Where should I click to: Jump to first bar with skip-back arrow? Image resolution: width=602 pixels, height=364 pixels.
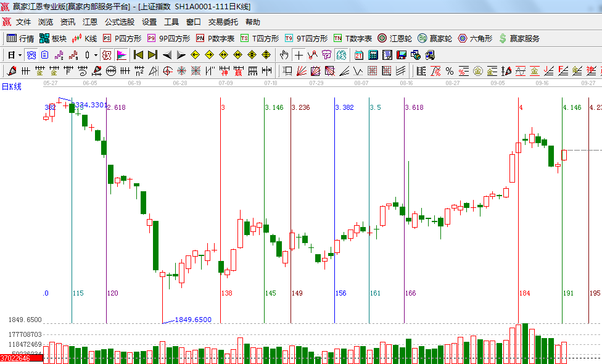click(139, 55)
